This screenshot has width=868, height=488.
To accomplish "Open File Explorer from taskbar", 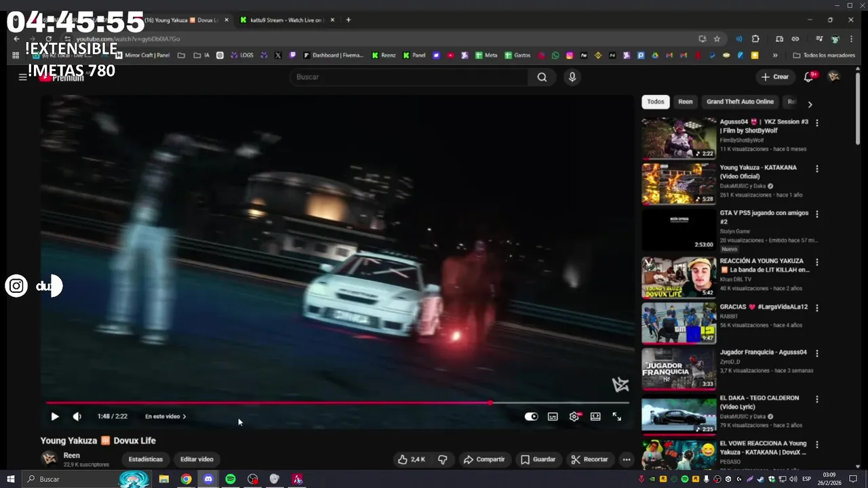I will [163, 479].
